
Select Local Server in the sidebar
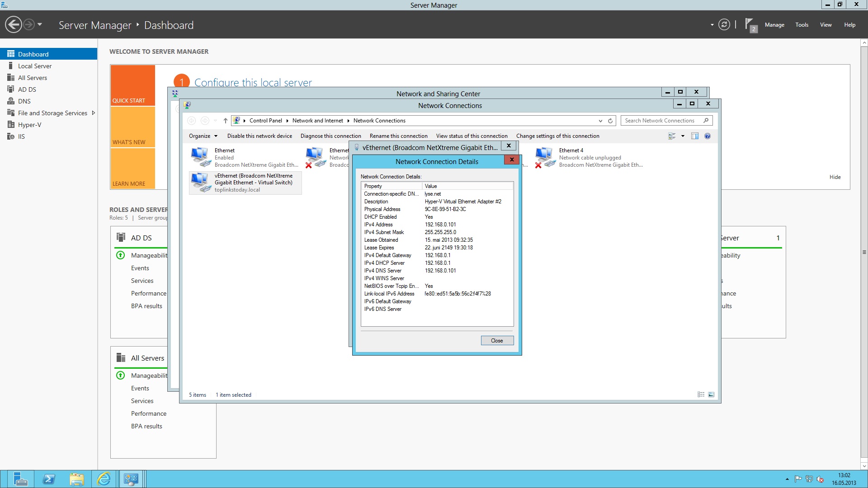coord(48,66)
